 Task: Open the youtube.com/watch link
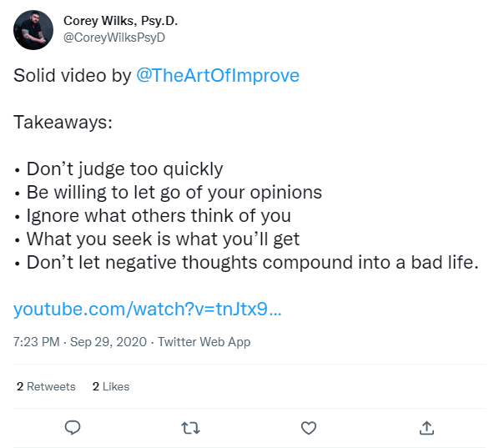tap(148, 309)
